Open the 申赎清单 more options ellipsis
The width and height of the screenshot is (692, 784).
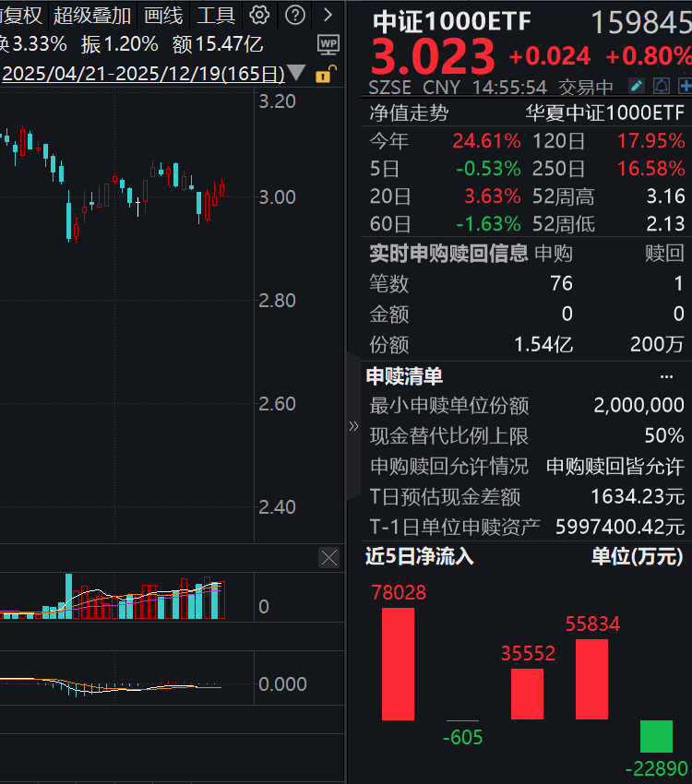pos(666,376)
